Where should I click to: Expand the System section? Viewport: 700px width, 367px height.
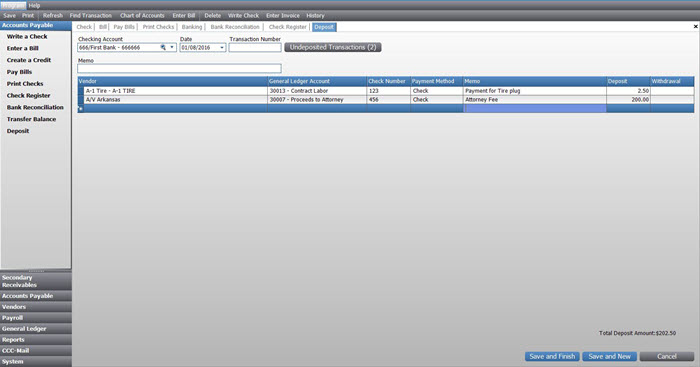coord(36,362)
